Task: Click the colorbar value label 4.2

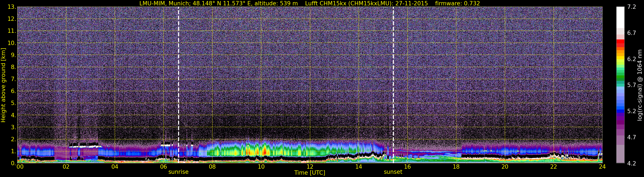Action: tap(632, 163)
